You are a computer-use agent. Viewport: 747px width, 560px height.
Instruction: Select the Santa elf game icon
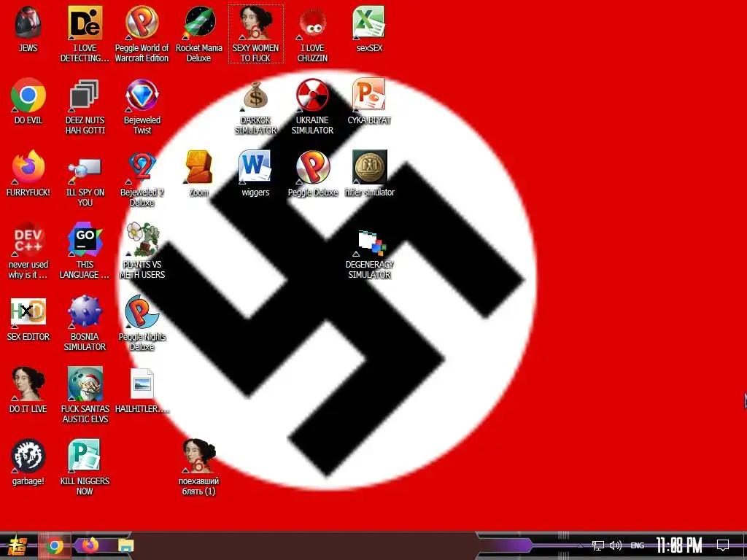(x=85, y=384)
